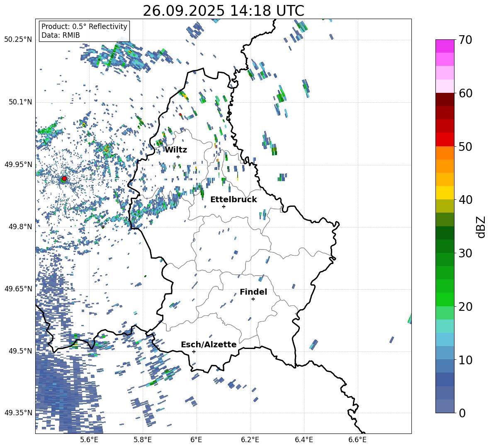Screen dimensions: 491x448
Task: Click the 49.95°N latitude label
Action: 18,164
